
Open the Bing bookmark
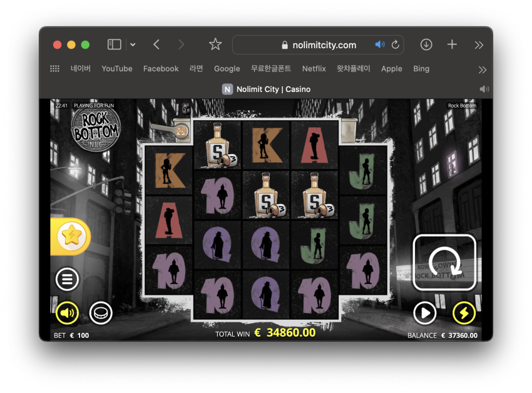coord(421,69)
